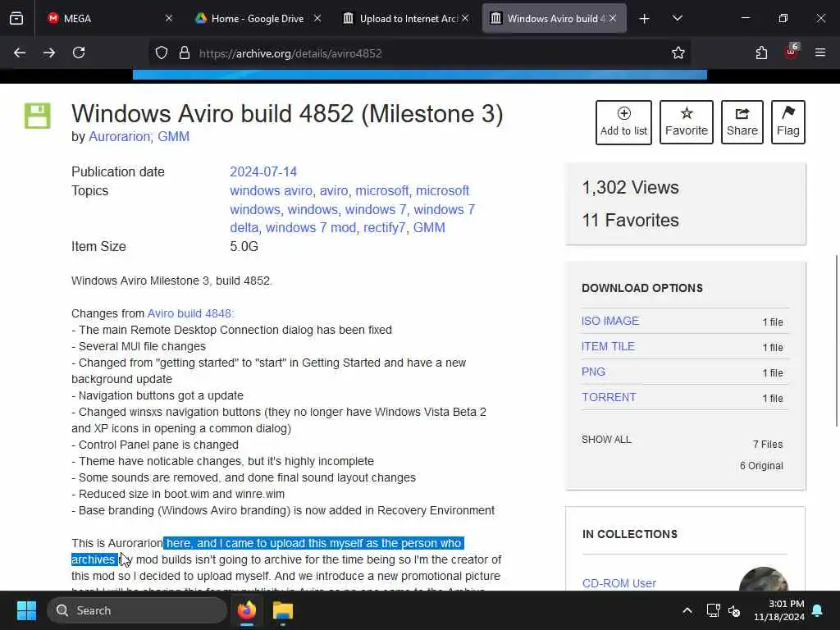Open PNG download option

tap(593, 372)
